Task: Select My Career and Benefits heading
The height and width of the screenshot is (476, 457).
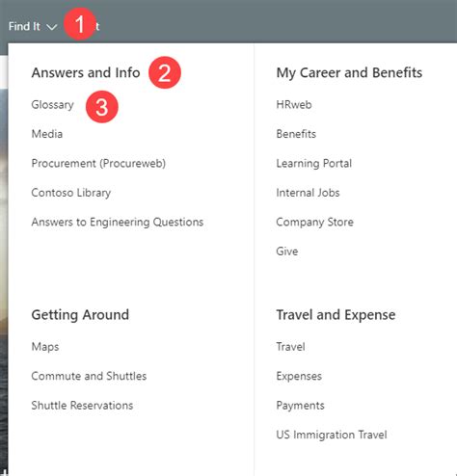Action: 349,73
